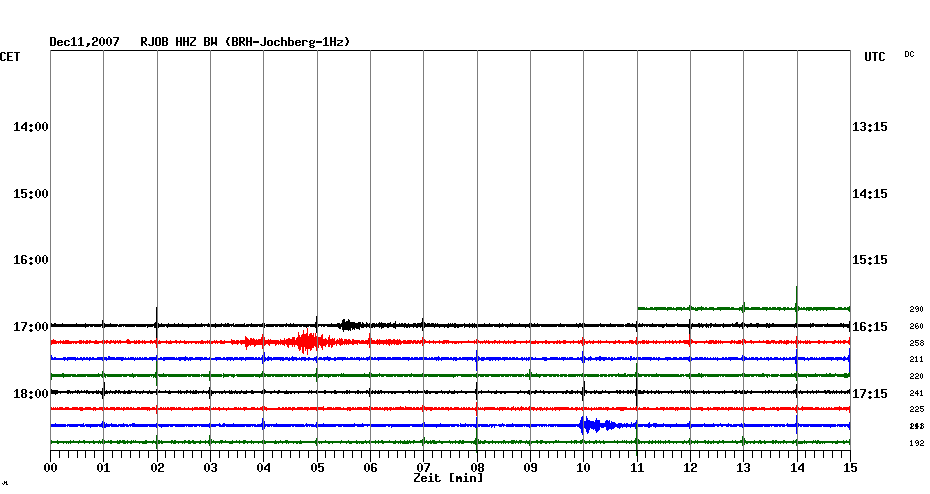930x494 pixels.
Task: Click minute tick label 00
Action: 50,467
